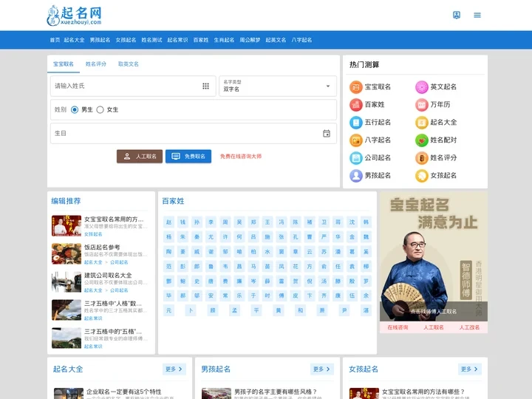The image size is (532, 399).
Task: Open 企业取名一定要有这5个特性 article
Action: pyautogui.click(x=124, y=392)
